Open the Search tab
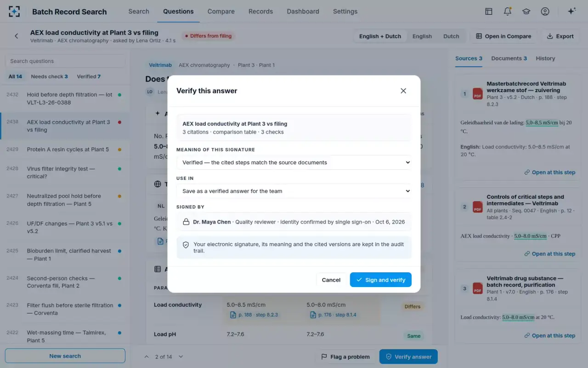The image size is (588, 368). coord(139,11)
